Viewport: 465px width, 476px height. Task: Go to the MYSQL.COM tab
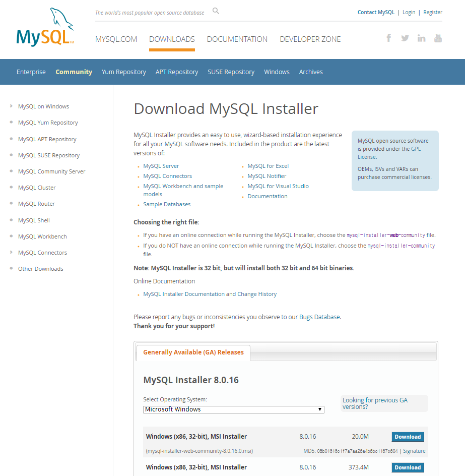[x=116, y=39]
